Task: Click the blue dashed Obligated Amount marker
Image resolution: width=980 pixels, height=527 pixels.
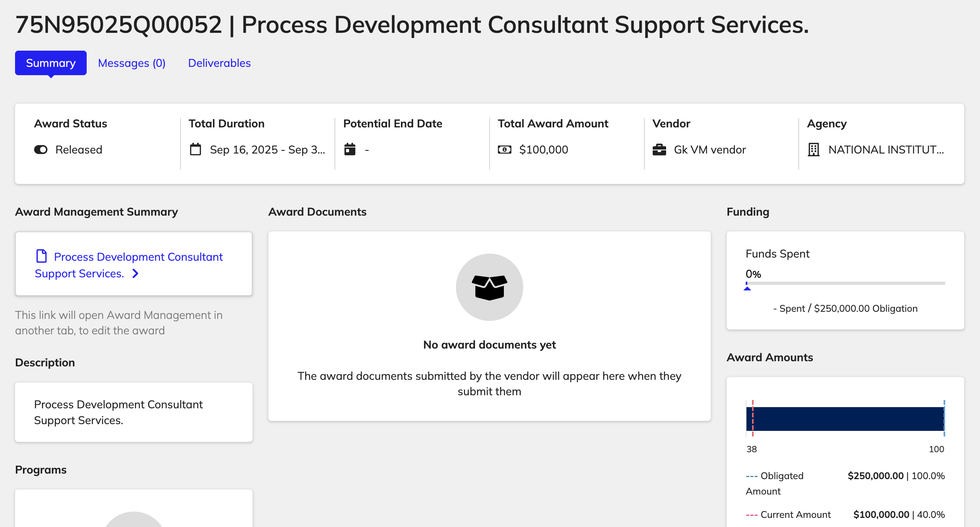Action: pyautogui.click(x=944, y=418)
